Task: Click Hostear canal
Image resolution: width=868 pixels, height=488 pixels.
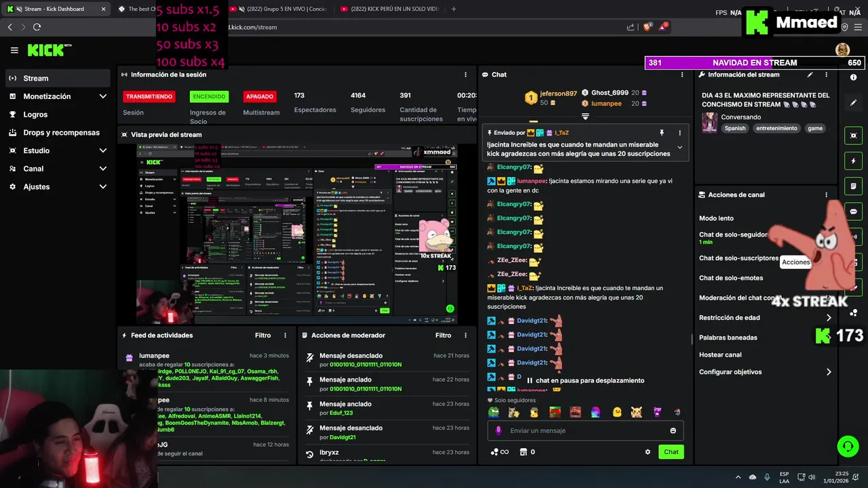Action: tap(720, 354)
